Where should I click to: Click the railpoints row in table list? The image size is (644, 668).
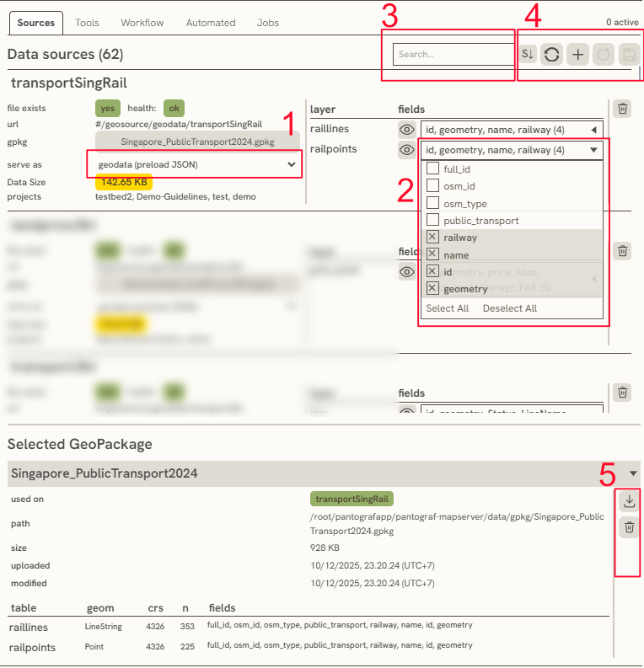(308, 647)
